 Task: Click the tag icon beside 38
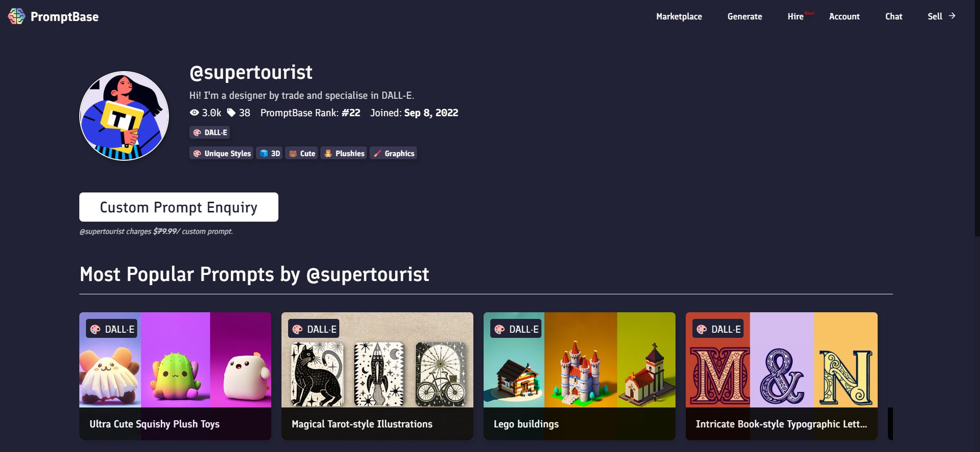click(x=231, y=113)
